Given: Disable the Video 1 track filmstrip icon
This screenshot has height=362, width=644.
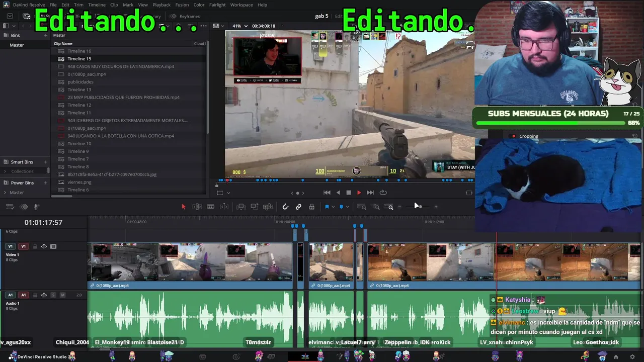Looking at the screenshot, I should 53,246.
